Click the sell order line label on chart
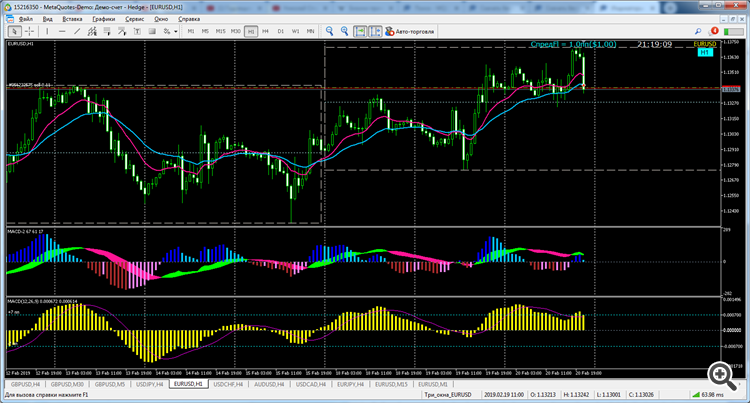Screen dimensions: 750x403 (x=29, y=85)
